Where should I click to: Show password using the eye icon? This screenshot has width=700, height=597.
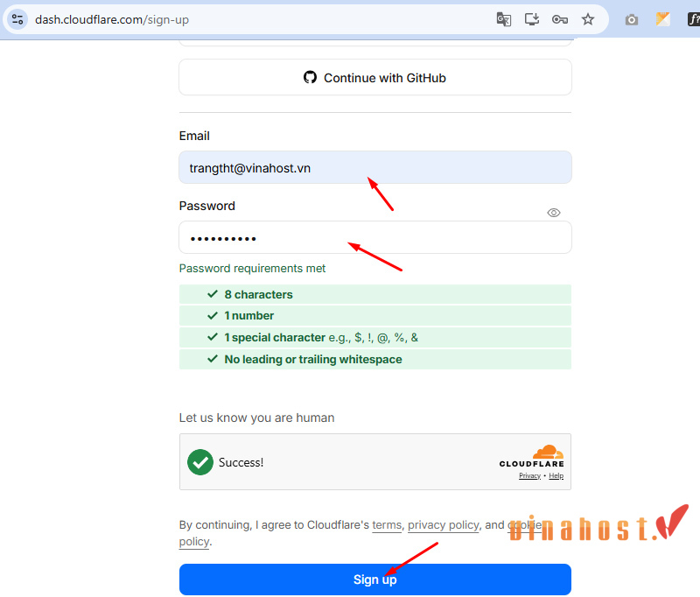[554, 213]
